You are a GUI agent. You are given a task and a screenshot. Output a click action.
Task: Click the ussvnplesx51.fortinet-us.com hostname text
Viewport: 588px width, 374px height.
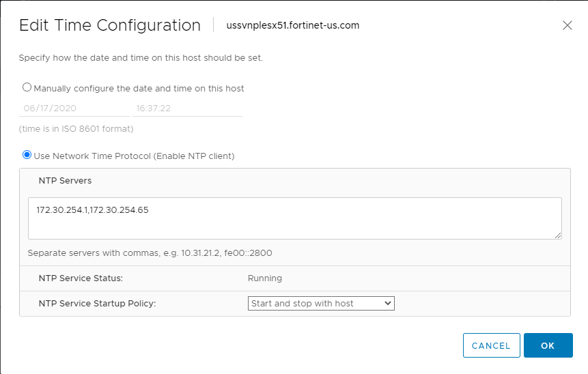(x=292, y=26)
